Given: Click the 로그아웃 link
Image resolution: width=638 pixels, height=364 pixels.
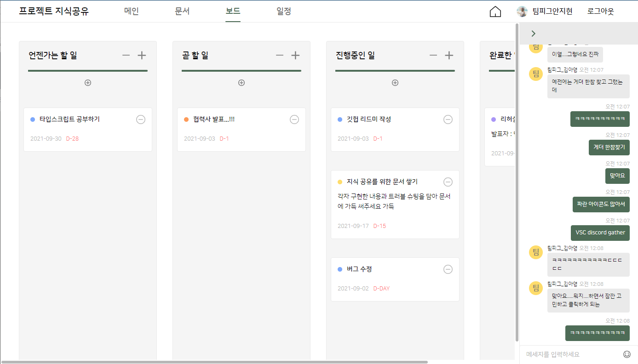Looking at the screenshot, I should pos(601,11).
